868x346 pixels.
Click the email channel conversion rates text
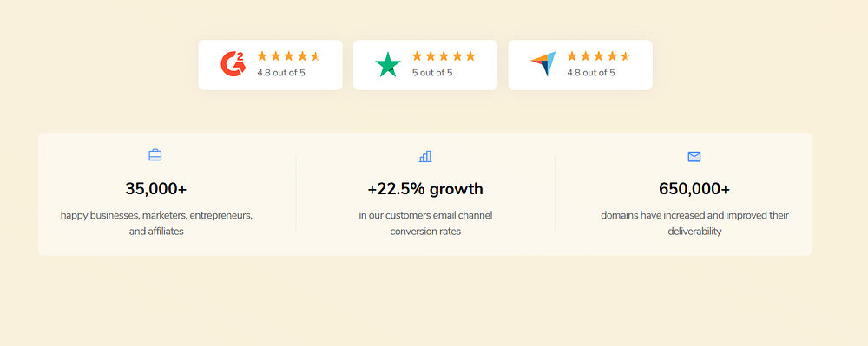point(425,224)
